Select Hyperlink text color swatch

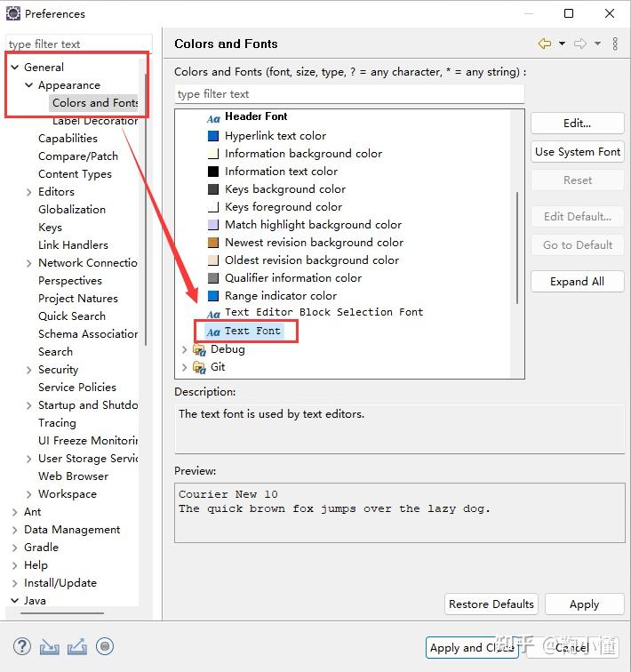(x=213, y=136)
